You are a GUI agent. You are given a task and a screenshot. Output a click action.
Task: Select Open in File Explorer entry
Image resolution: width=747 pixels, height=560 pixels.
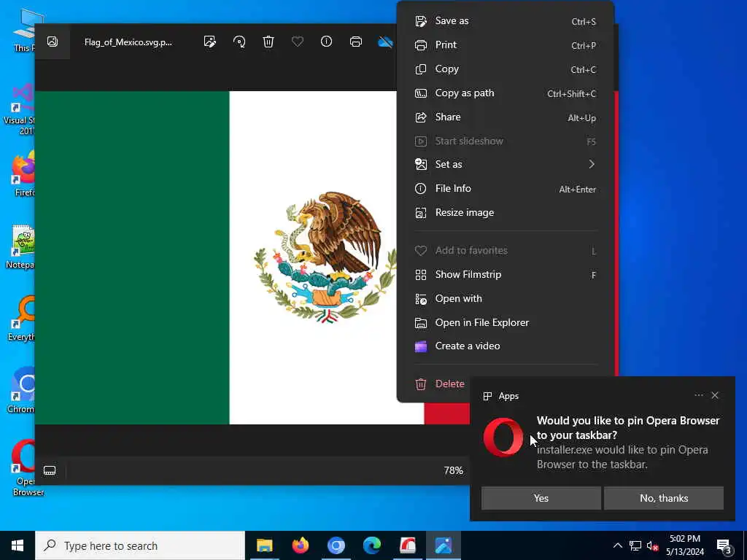pyautogui.click(x=506, y=323)
